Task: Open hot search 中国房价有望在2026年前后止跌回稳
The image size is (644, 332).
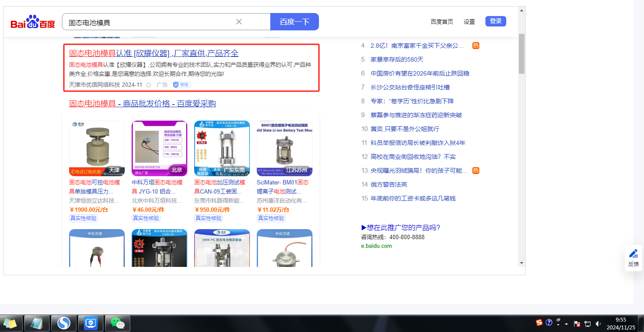Action: (420, 73)
